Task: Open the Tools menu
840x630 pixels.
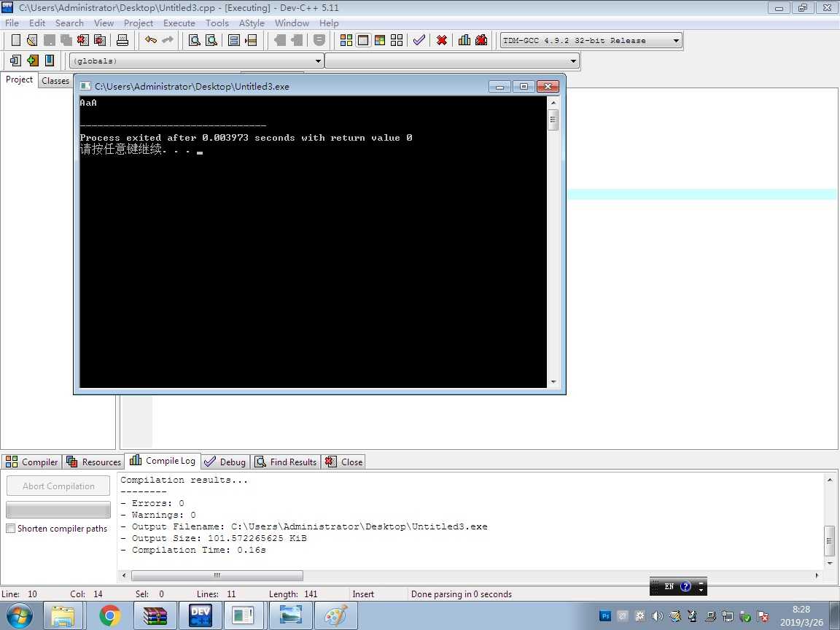Action: (x=217, y=23)
